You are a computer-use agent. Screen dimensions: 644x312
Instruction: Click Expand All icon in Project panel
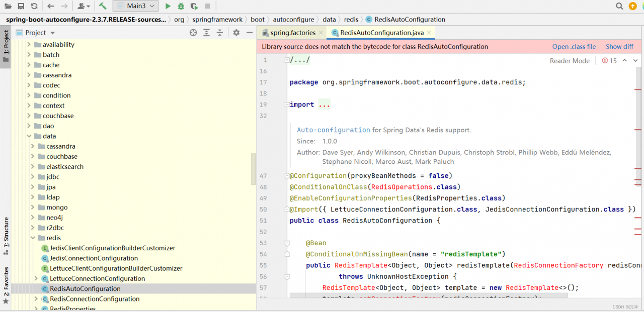(206, 33)
